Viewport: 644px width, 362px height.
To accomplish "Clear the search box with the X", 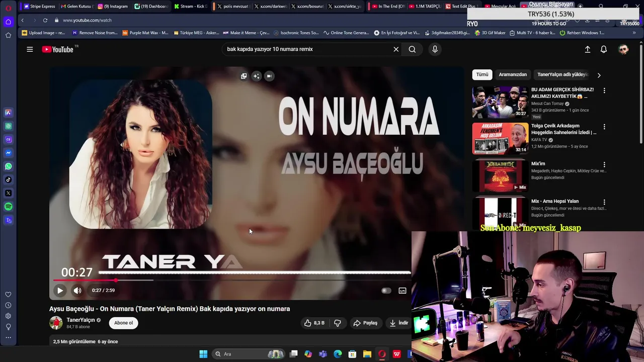I will 396,49.
